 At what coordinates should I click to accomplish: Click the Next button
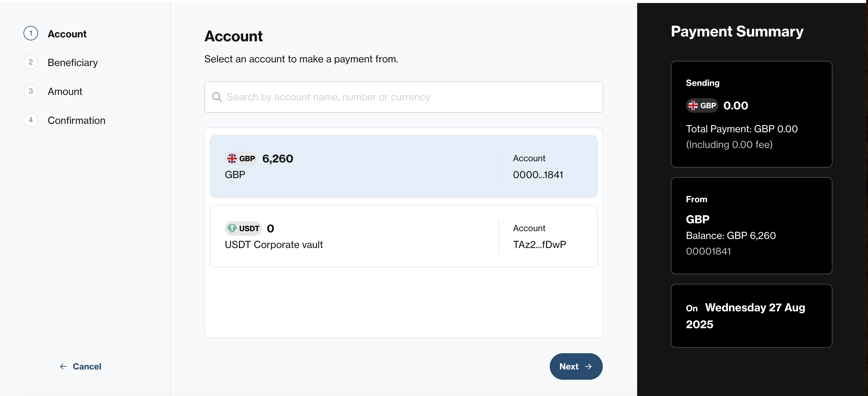pos(576,366)
